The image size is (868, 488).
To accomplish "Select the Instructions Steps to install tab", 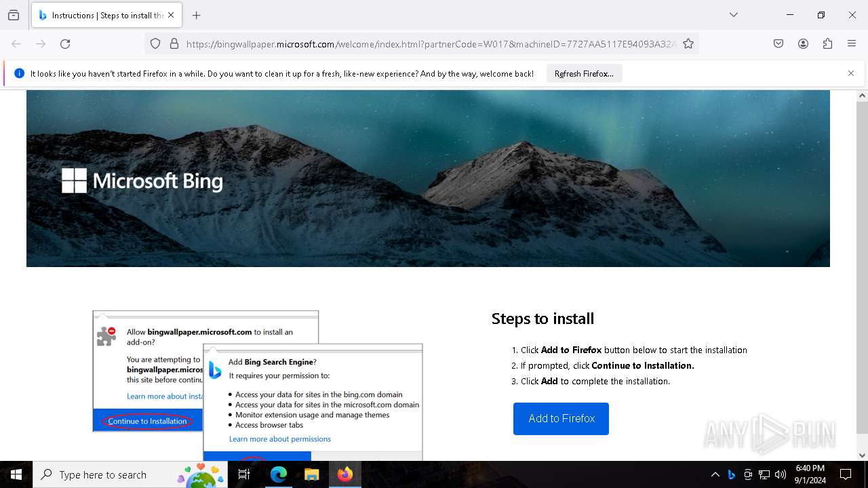I will 106,15.
